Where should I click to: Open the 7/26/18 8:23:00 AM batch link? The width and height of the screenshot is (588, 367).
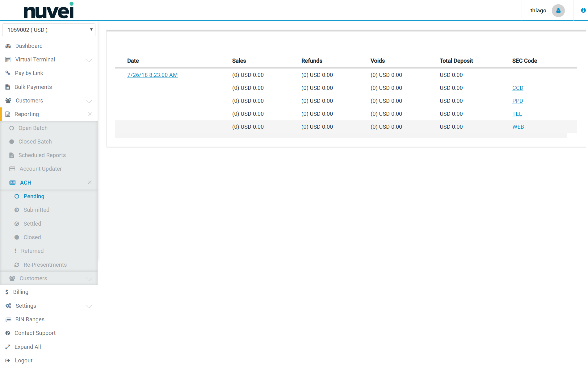point(152,75)
